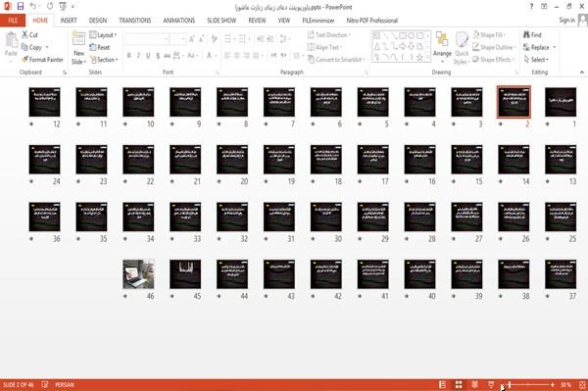Viewport: 588px width, 391px height.
Task: Open Quick Styles gallery
Action: (462, 48)
